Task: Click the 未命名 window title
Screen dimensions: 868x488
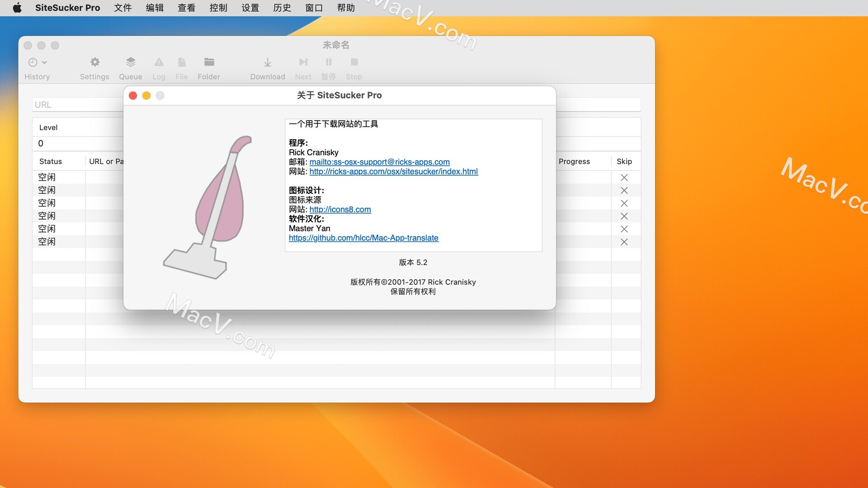Action: [x=336, y=45]
